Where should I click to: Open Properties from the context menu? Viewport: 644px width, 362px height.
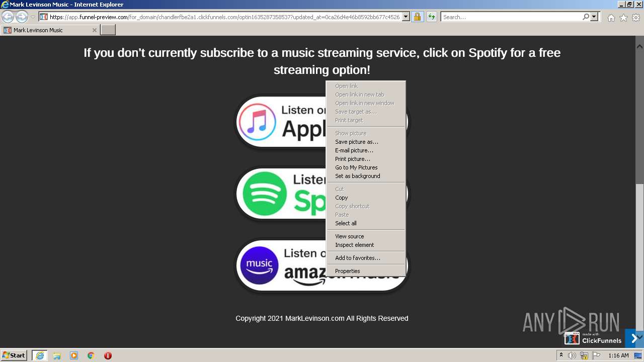(x=366, y=271)
